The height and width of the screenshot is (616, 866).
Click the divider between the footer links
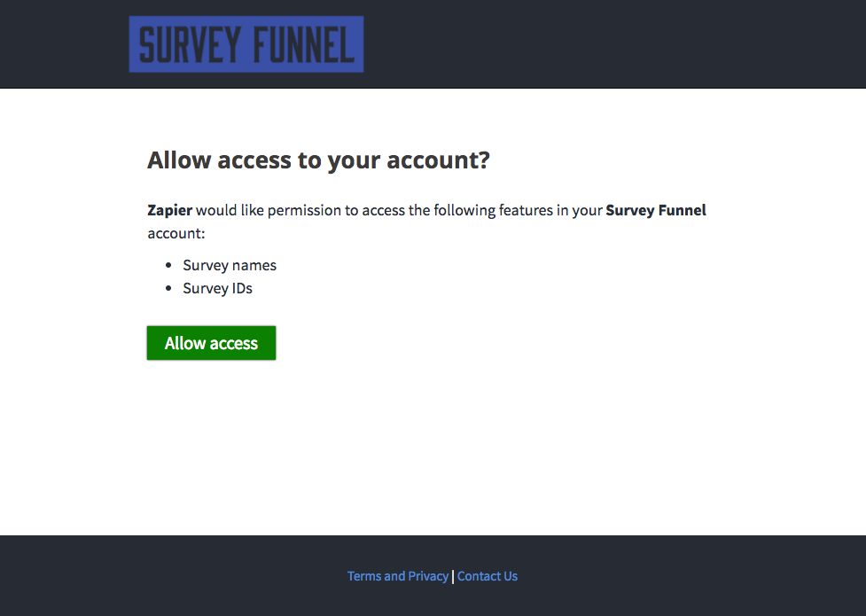coord(453,577)
